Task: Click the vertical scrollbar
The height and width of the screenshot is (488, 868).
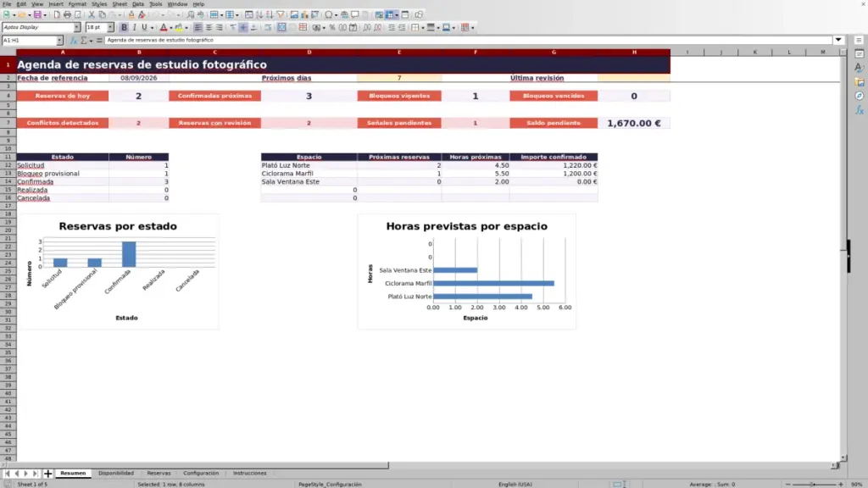Action: click(843, 254)
